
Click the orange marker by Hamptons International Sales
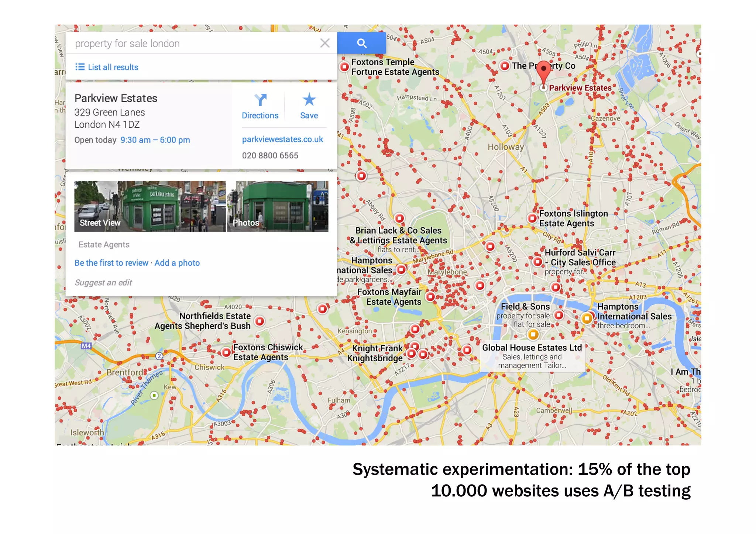[x=587, y=318]
